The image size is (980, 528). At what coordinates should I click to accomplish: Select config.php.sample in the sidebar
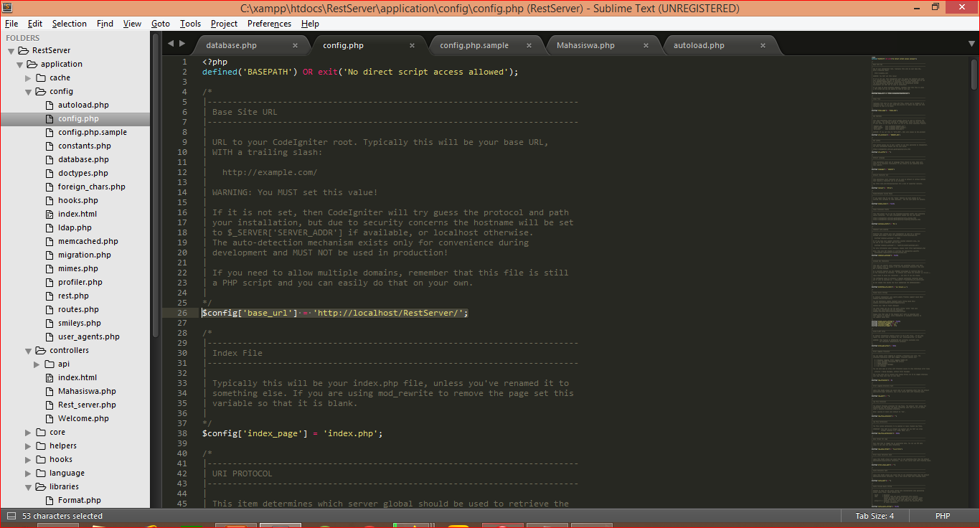coord(93,133)
